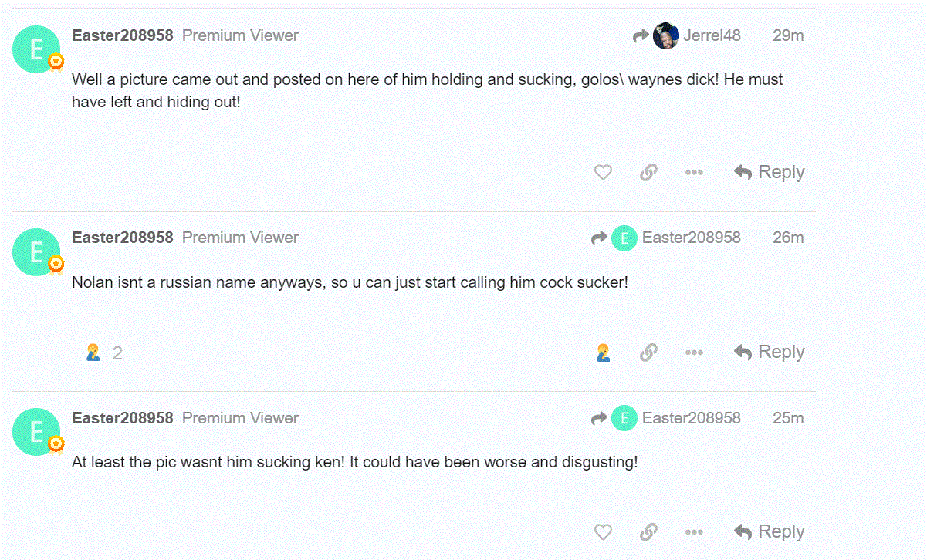Click the replied-to Easter208958 avatar on 25m comment

click(624, 418)
